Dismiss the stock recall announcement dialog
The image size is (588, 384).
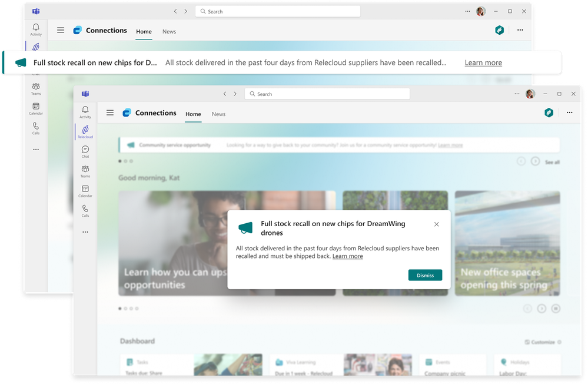(x=425, y=275)
